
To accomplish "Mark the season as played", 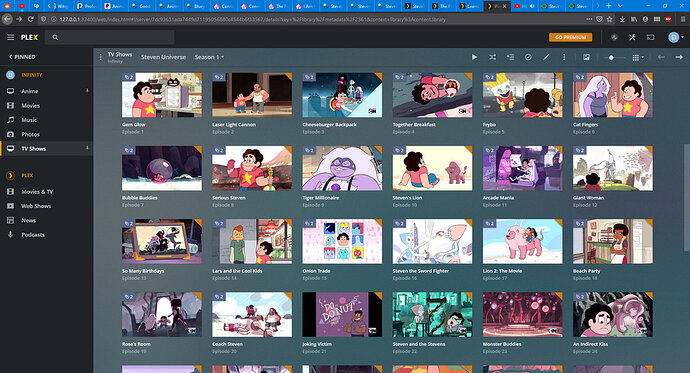I will click(x=528, y=57).
